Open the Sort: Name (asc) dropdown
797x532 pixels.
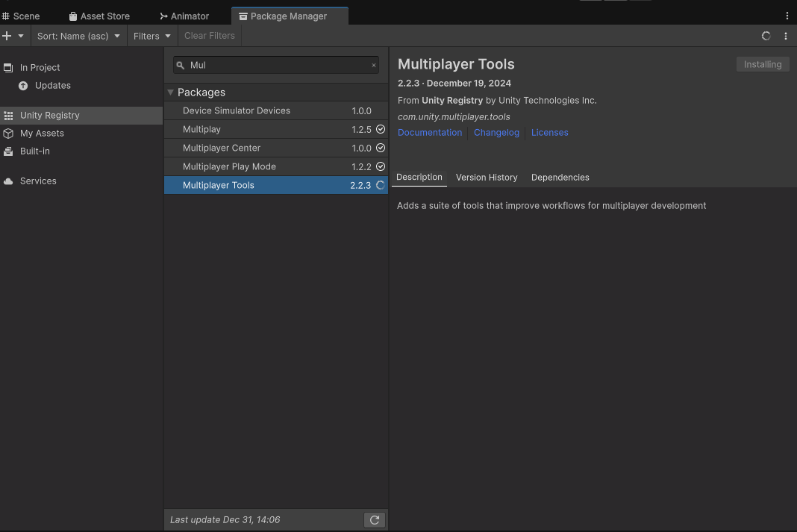79,36
